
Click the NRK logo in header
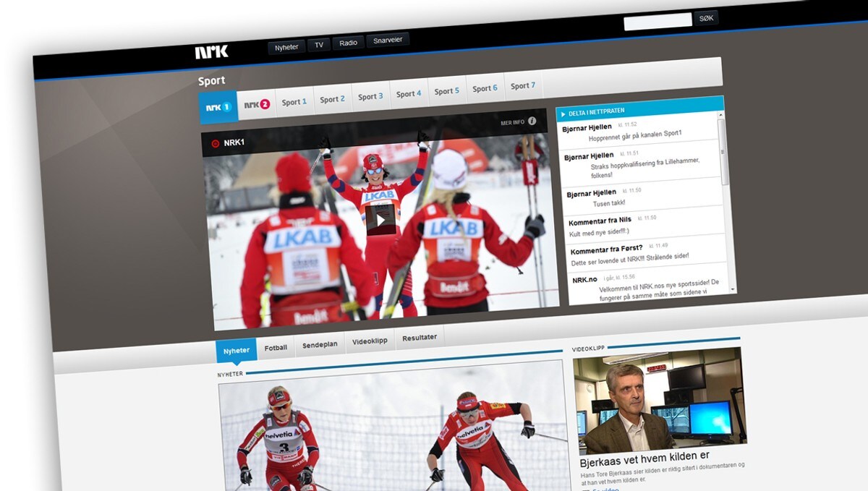point(211,51)
